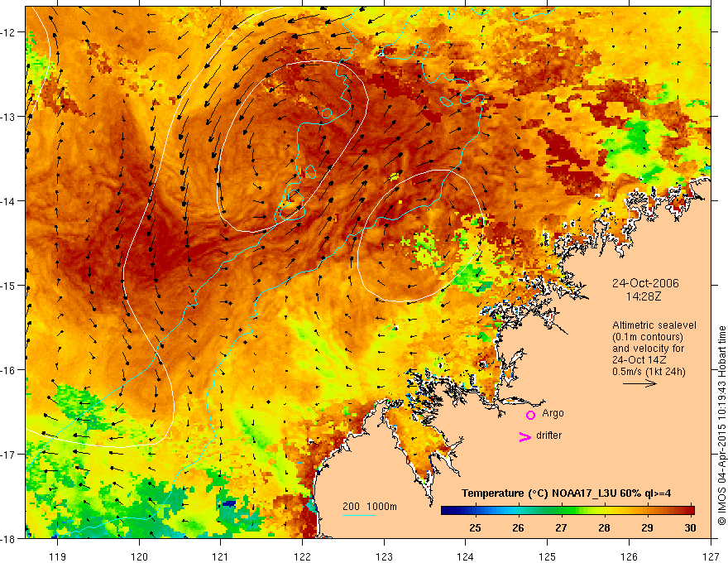Click the color bar near 25 degrees
This screenshot has height=563, width=728.
pyautogui.click(x=475, y=511)
